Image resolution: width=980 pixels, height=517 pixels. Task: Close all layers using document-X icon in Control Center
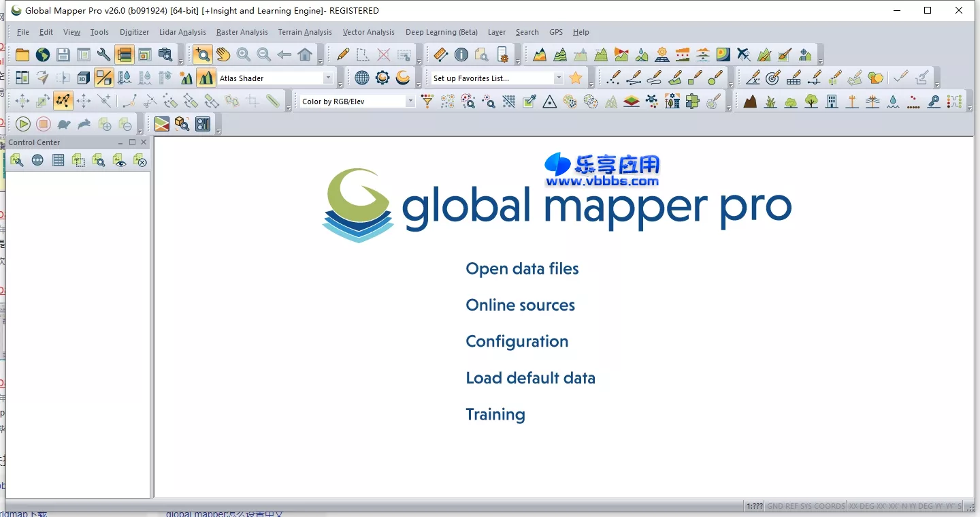click(x=141, y=161)
